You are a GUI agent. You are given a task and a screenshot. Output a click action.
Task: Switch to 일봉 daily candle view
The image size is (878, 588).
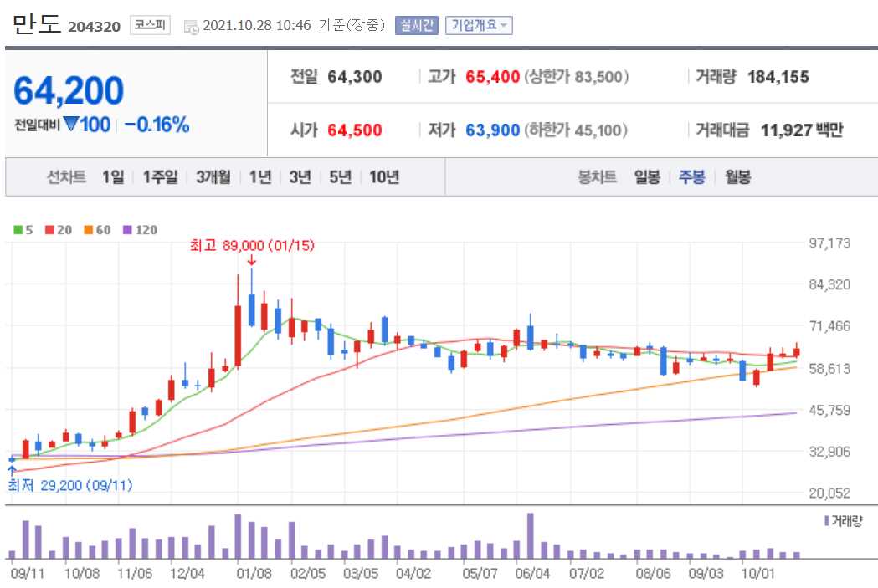649,176
